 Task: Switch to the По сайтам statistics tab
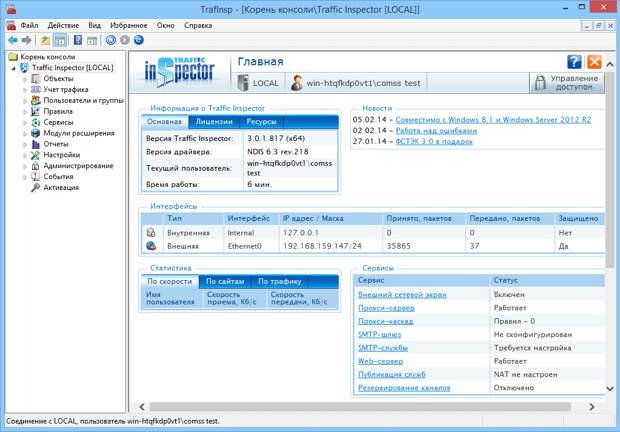tap(225, 281)
